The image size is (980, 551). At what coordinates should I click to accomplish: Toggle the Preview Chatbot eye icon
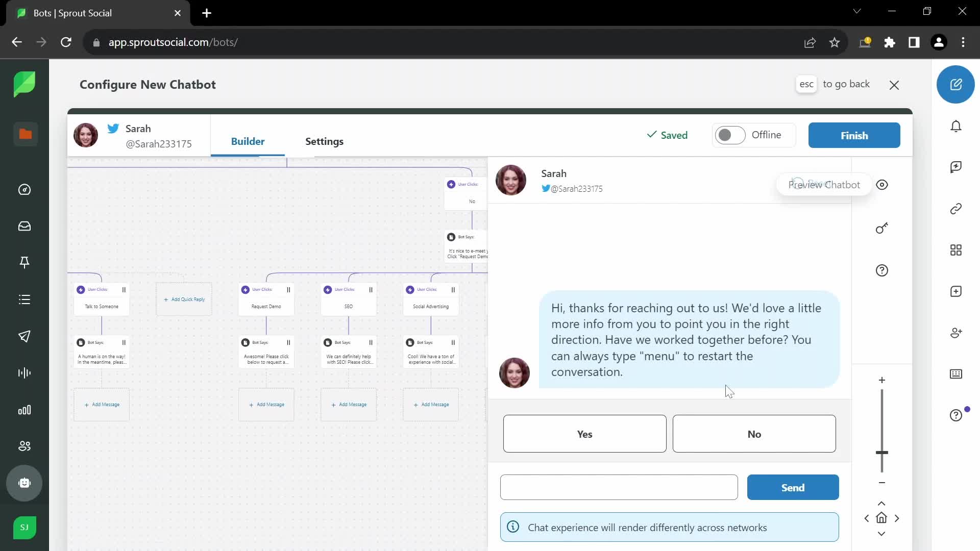pos(882,185)
